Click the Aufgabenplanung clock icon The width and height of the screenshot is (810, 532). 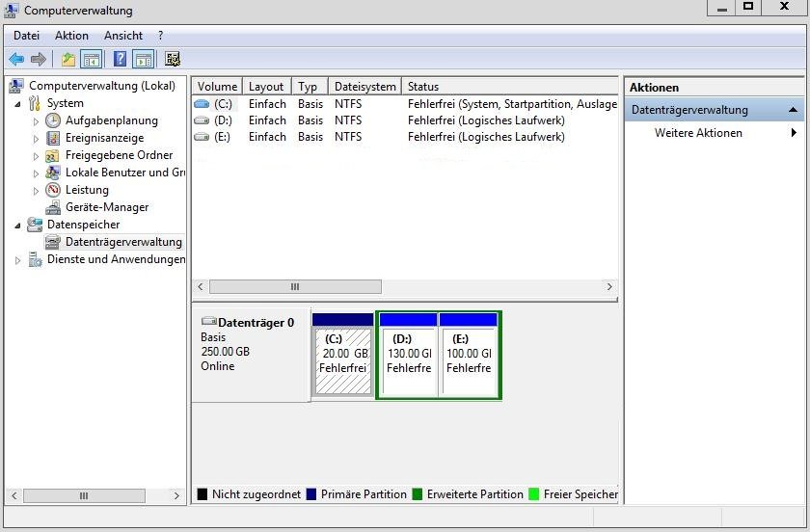[53, 120]
